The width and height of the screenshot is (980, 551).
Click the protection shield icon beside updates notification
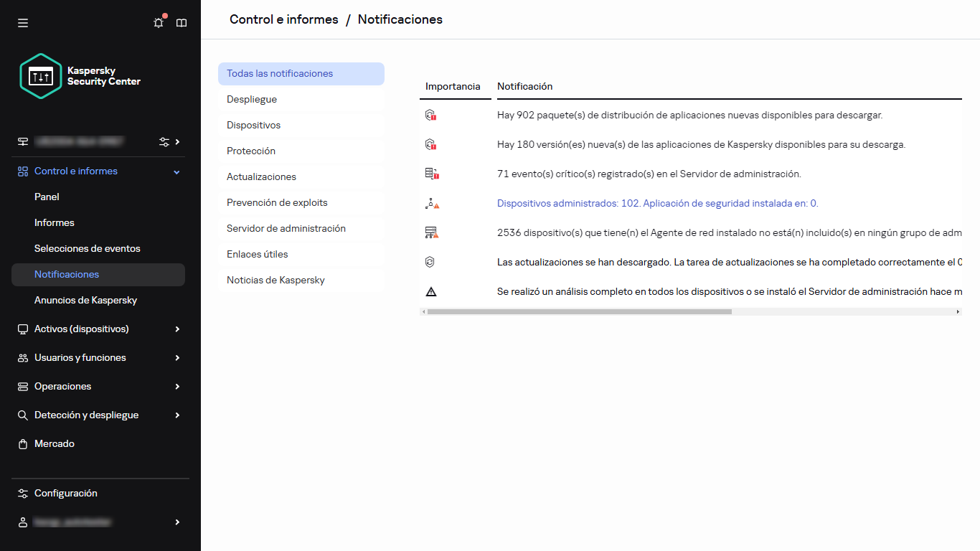pos(430,262)
